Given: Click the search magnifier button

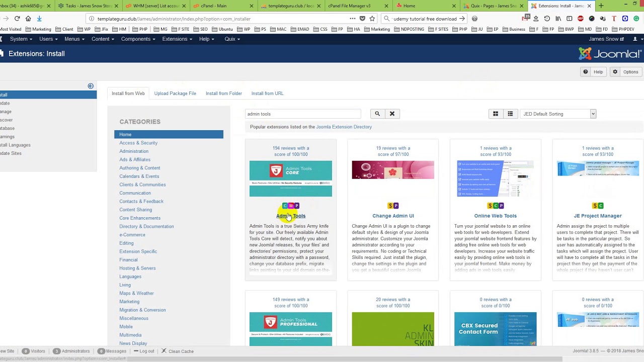Looking at the screenshot, I should point(377,114).
